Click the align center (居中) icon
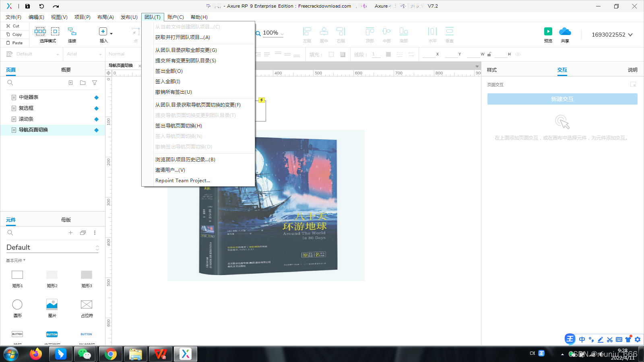644x362 pixels. click(324, 31)
